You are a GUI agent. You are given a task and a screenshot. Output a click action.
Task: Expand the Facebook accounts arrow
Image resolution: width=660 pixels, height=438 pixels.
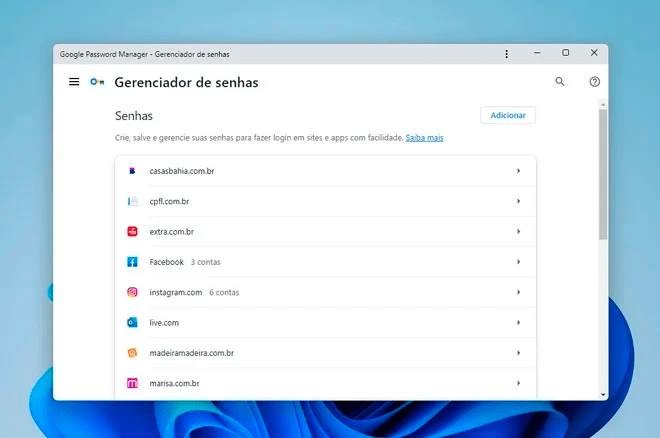tap(518, 262)
